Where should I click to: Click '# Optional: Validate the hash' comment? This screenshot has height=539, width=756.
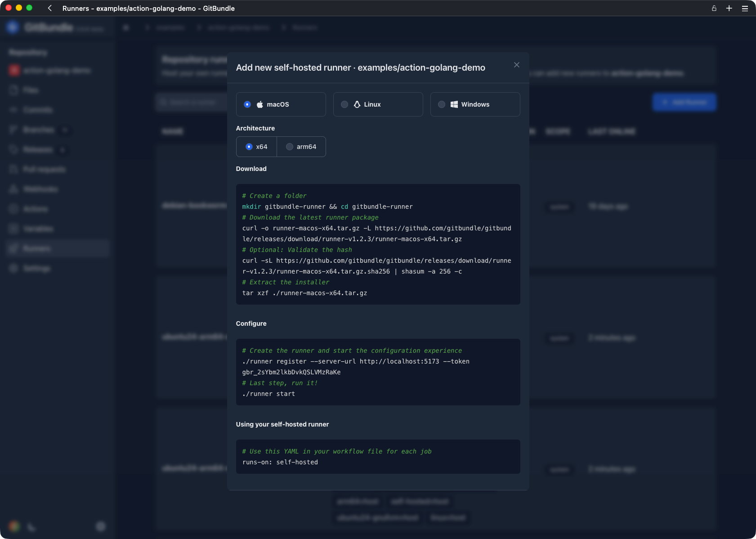pyautogui.click(x=297, y=250)
